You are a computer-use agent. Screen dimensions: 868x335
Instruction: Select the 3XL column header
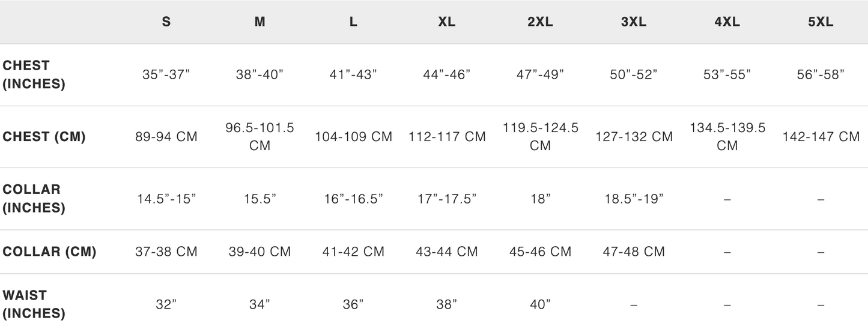pyautogui.click(x=634, y=22)
